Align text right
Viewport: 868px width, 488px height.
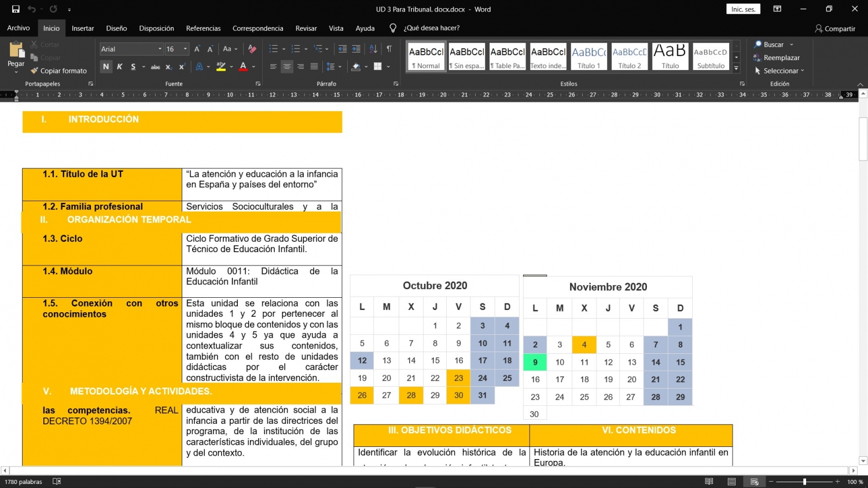coord(300,67)
